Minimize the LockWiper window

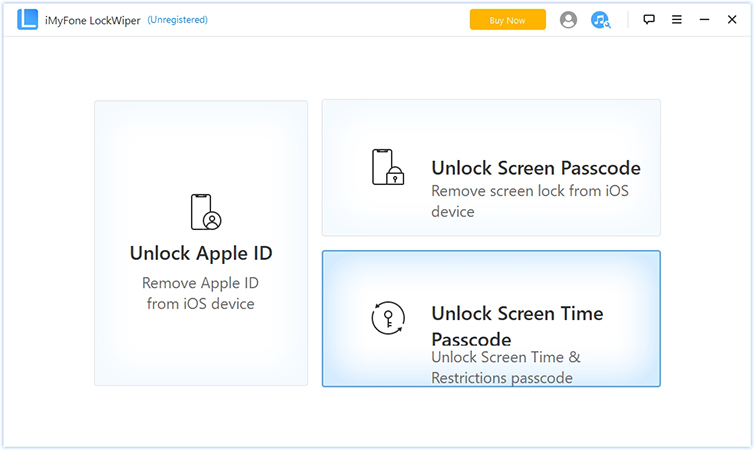(704, 19)
